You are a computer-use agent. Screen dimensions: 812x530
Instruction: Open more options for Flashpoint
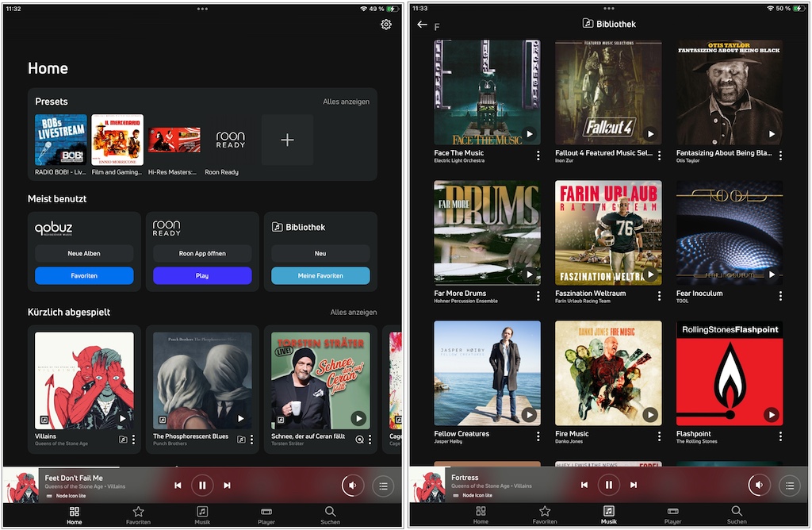(780, 436)
